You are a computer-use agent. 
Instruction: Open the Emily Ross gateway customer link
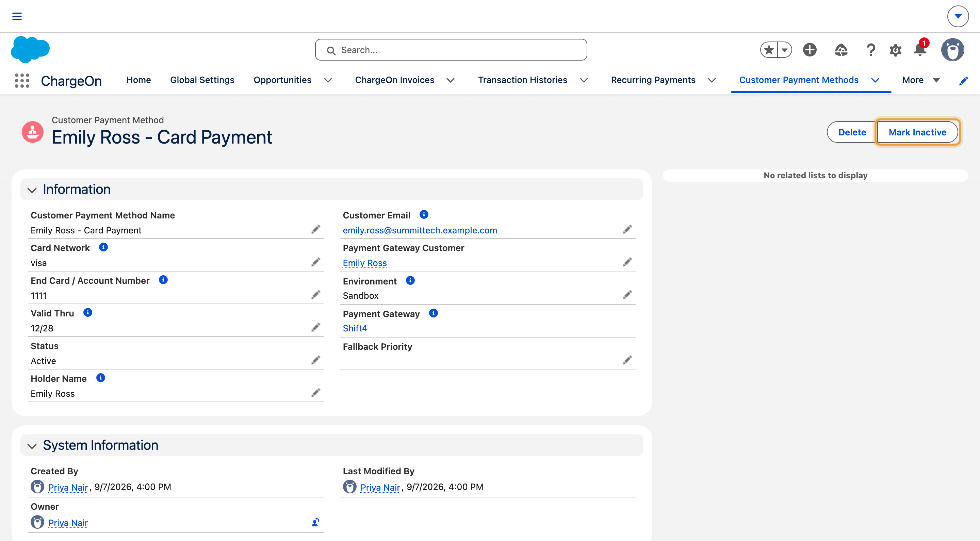[x=364, y=263]
